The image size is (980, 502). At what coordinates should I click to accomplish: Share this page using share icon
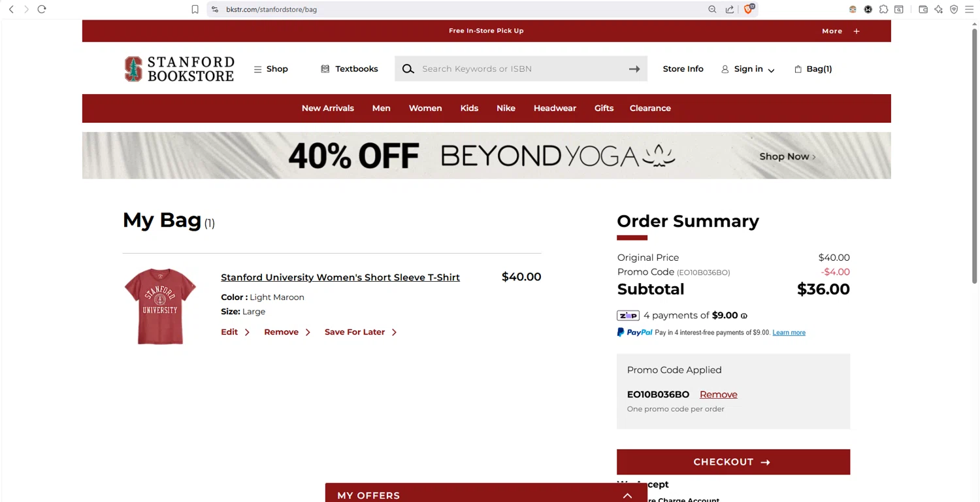(730, 9)
